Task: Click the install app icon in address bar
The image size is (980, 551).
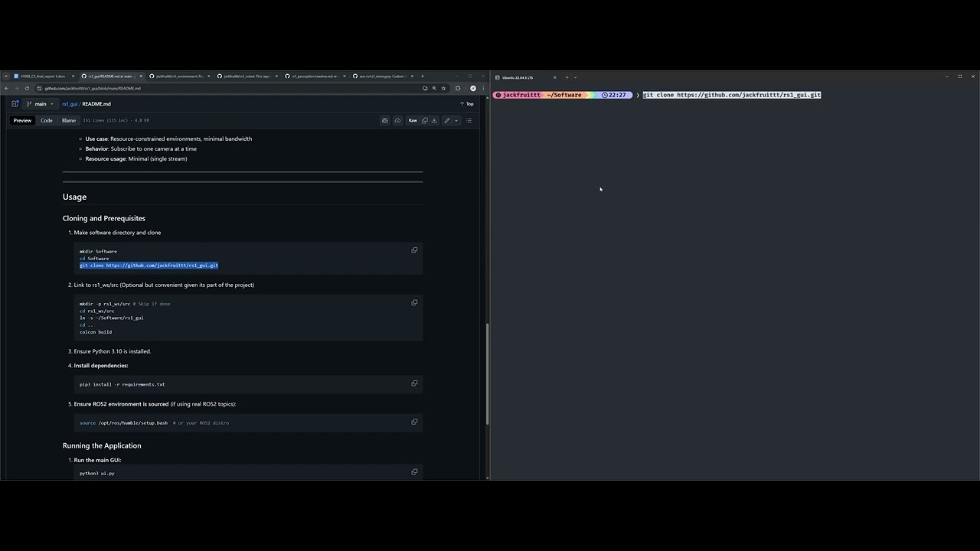Action: (425, 88)
